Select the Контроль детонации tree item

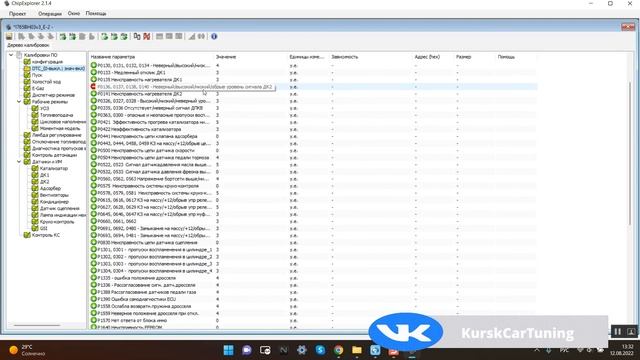[54, 155]
